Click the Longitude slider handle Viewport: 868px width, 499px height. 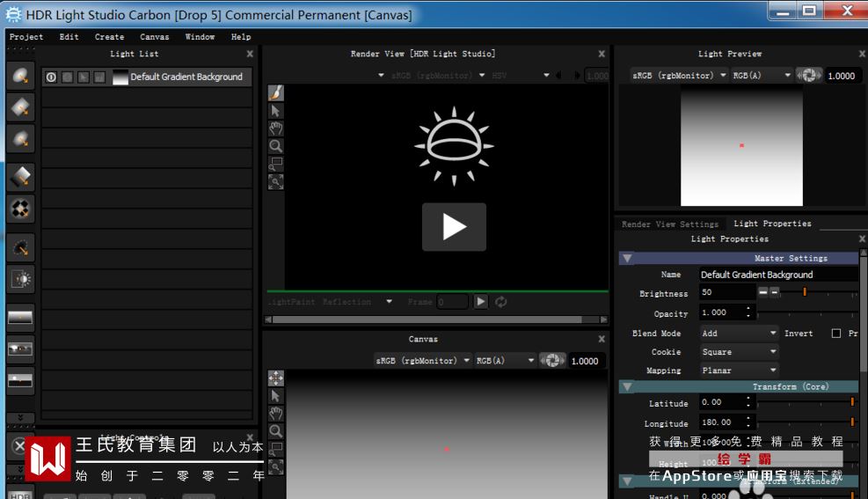point(852,422)
